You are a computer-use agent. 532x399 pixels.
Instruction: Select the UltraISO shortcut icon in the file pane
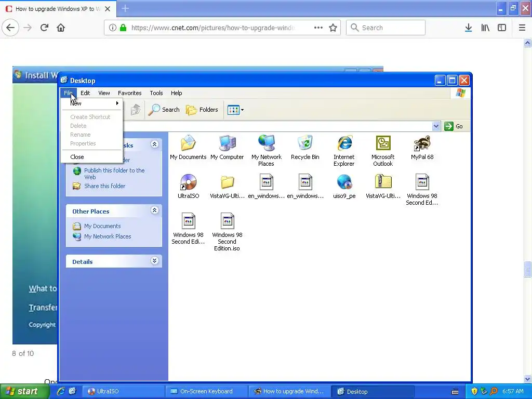188,187
